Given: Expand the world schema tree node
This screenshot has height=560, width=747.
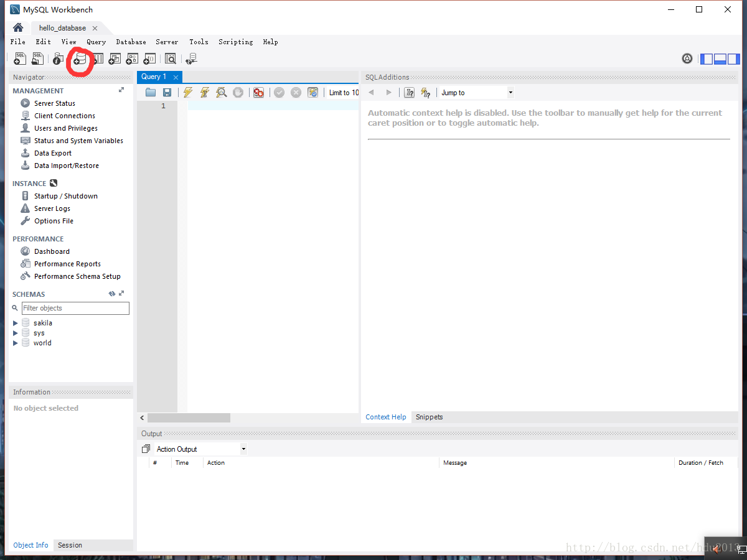Looking at the screenshot, I should coord(16,343).
